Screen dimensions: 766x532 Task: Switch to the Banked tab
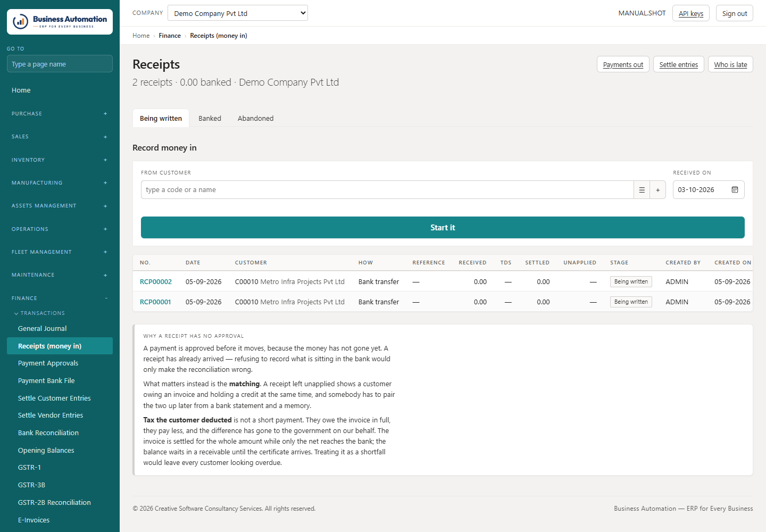tap(210, 119)
